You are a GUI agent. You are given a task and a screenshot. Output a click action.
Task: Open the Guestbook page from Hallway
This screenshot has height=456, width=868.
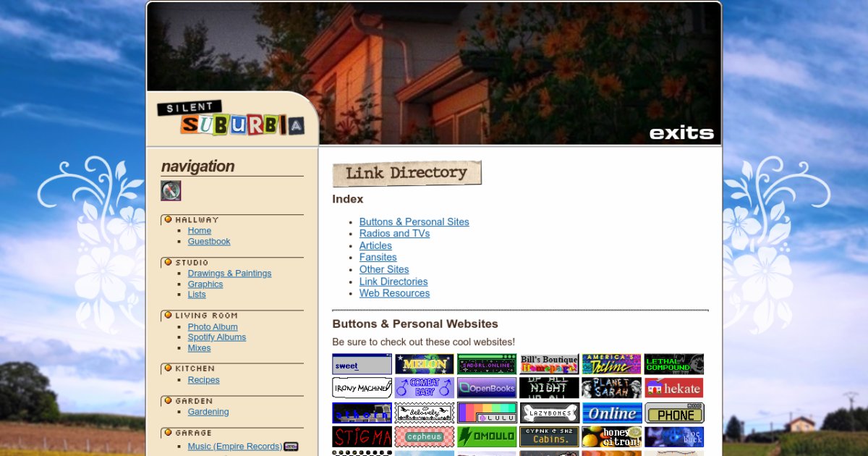pyautogui.click(x=209, y=242)
